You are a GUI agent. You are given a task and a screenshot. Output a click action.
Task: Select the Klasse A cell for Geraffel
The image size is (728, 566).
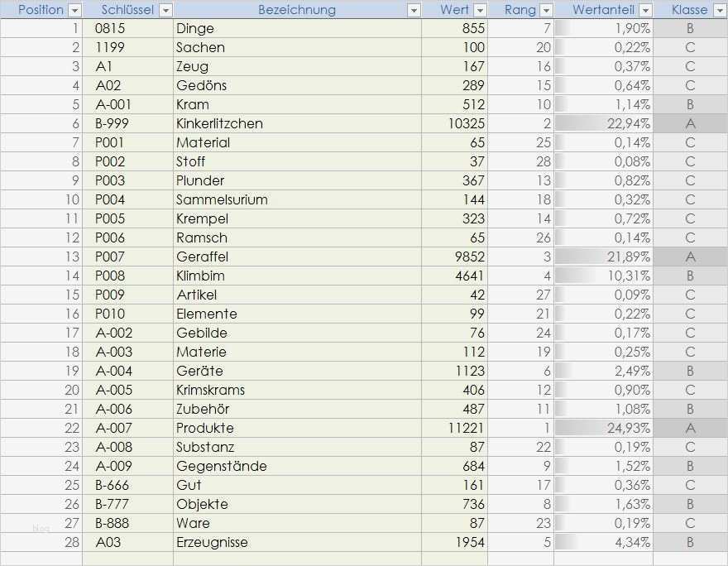[x=689, y=257]
